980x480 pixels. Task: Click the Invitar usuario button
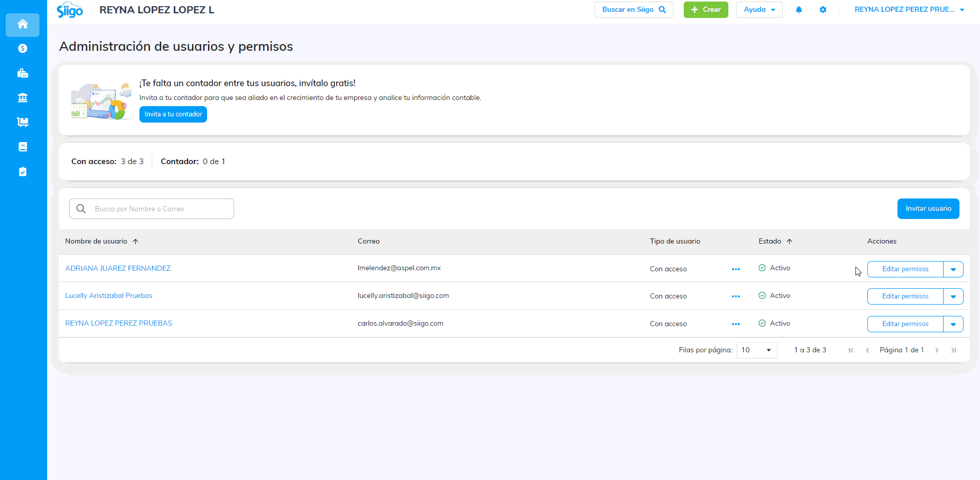(928, 209)
